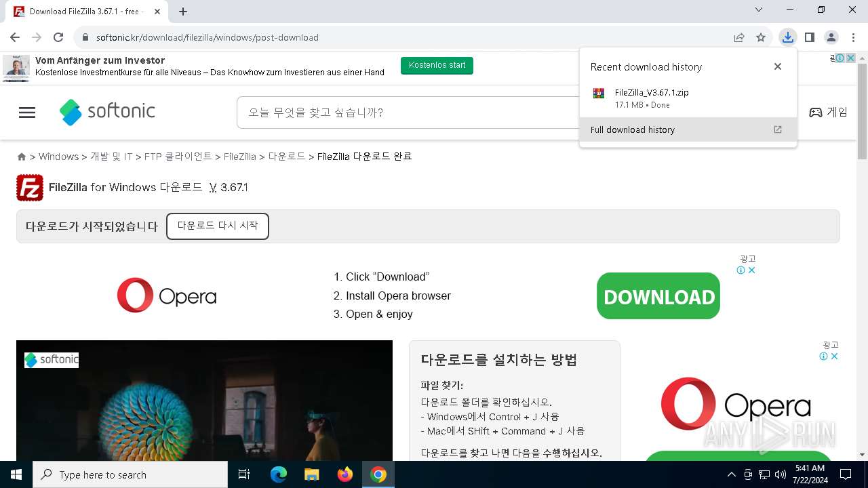
Task: Click Kostenlos start ad button
Action: (437, 65)
